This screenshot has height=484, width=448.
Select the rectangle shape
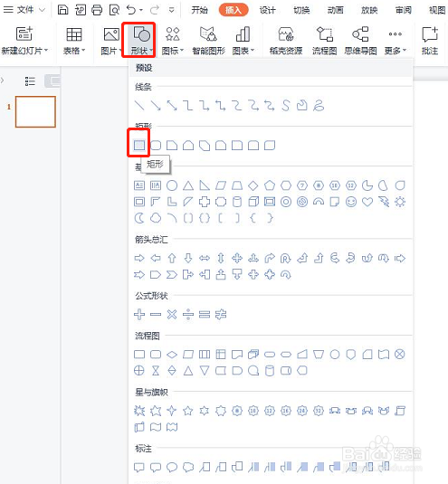tap(139, 145)
